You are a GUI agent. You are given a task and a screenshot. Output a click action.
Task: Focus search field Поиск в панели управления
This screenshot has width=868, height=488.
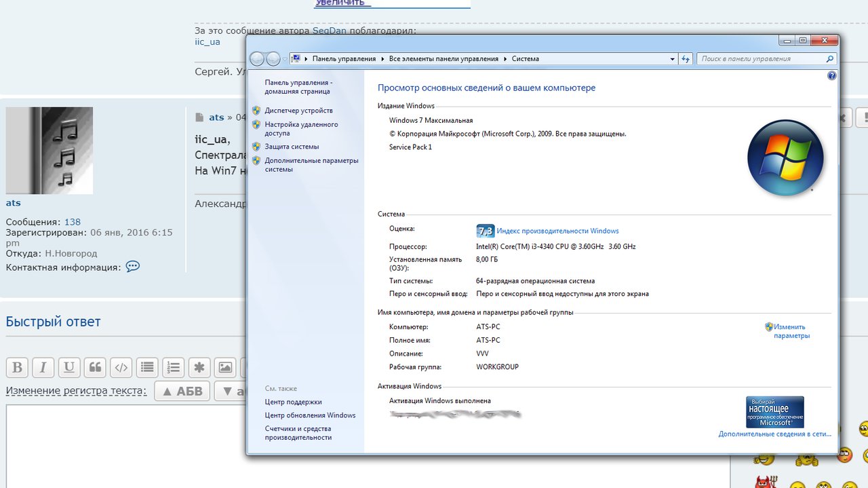[x=759, y=59]
